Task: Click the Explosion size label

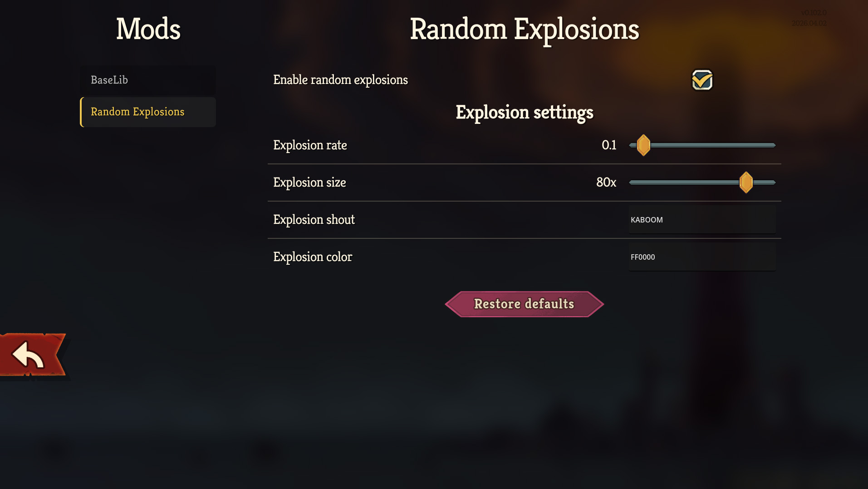Action: [x=309, y=182]
